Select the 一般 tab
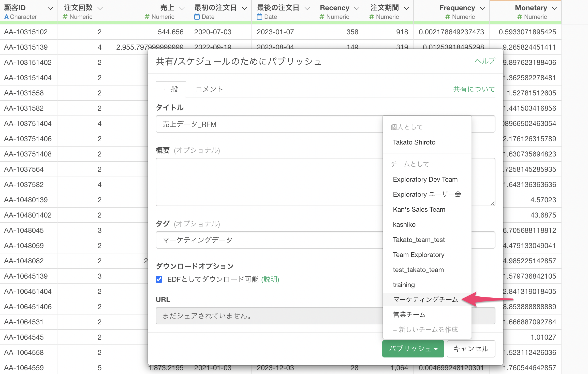This screenshot has height=374, width=588. pos(171,89)
